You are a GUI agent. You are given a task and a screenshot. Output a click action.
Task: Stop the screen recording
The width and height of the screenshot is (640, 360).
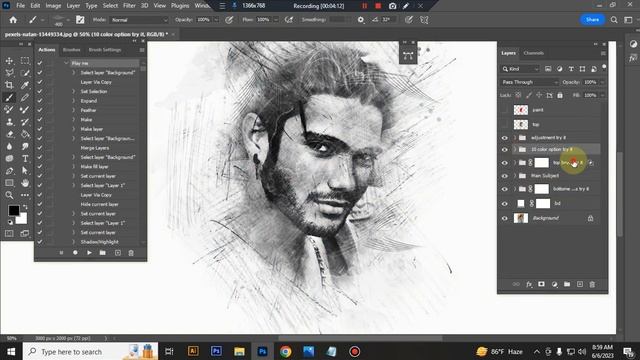click(x=378, y=6)
